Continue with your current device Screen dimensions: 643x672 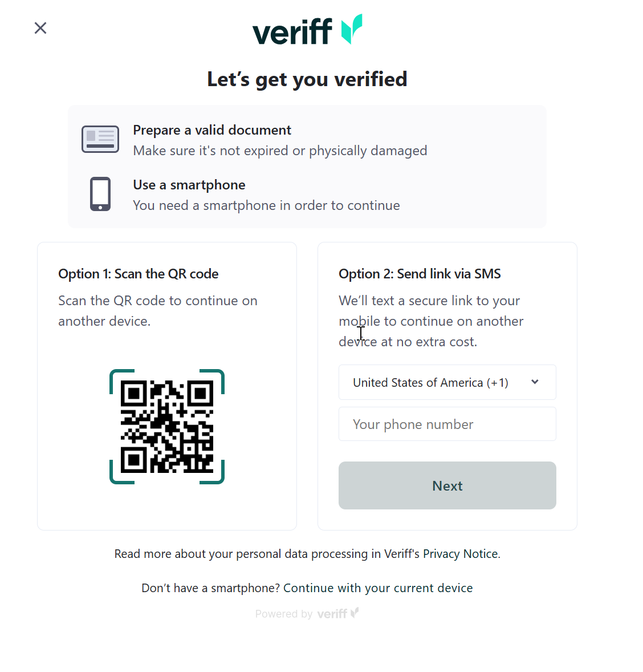point(377,588)
